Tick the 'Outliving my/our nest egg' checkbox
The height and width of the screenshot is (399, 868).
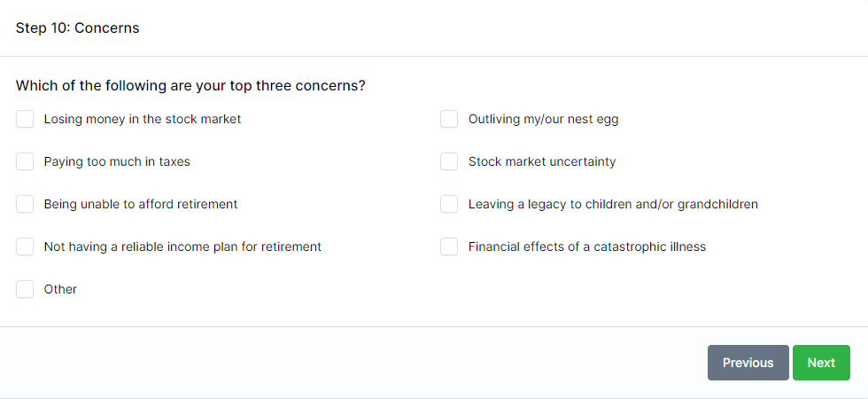(449, 119)
